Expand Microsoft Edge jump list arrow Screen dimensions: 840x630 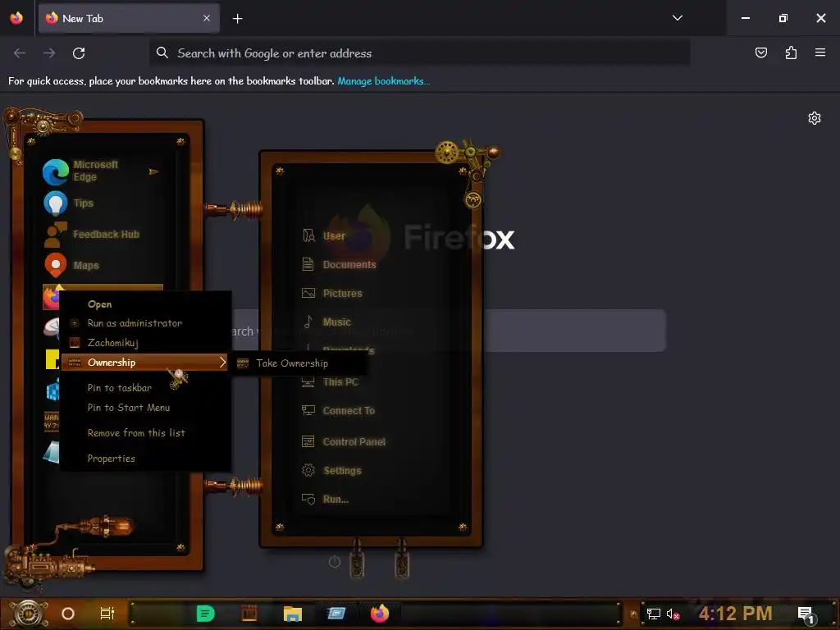pyautogui.click(x=153, y=171)
